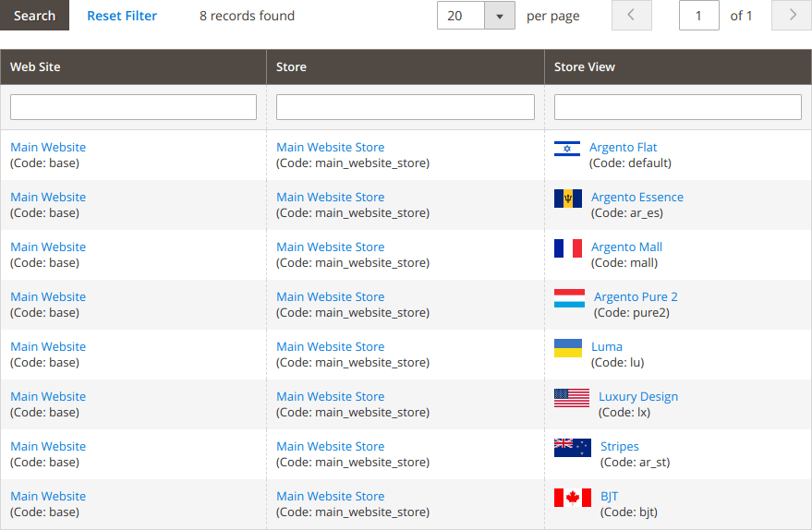
Task: Click the '(Code: mall)' text
Action: pyautogui.click(x=624, y=263)
